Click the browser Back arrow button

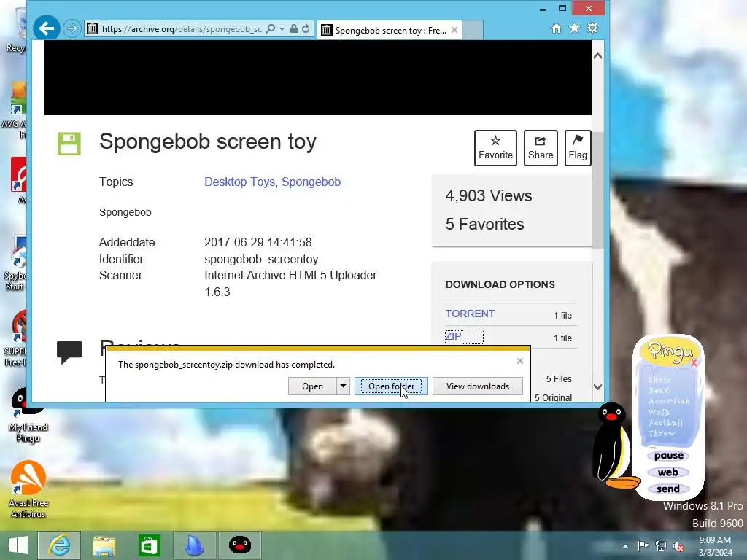[47, 28]
